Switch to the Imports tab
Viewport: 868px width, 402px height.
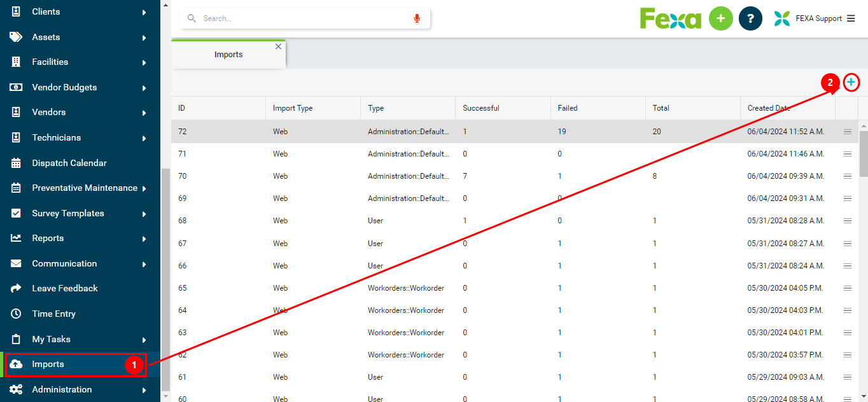click(228, 55)
